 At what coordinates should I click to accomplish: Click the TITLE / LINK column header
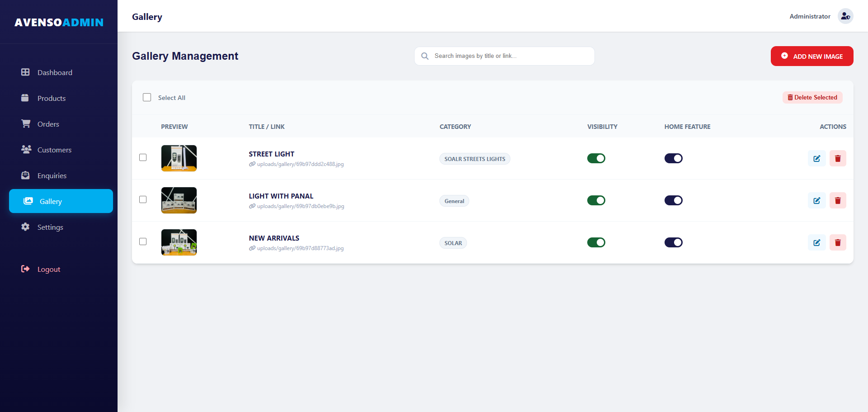[x=267, y=127]
